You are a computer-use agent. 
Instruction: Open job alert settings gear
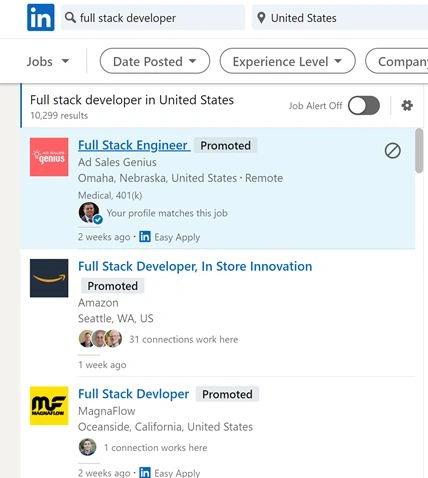click(x=407, y=106)
